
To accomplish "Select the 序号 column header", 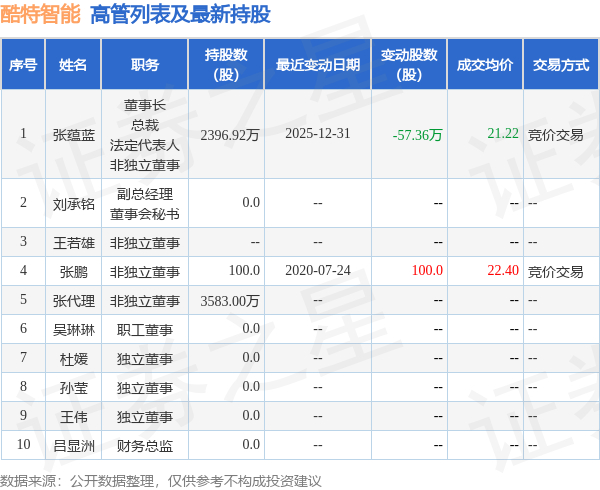I will pyautogui.click(x=23, y=64).
